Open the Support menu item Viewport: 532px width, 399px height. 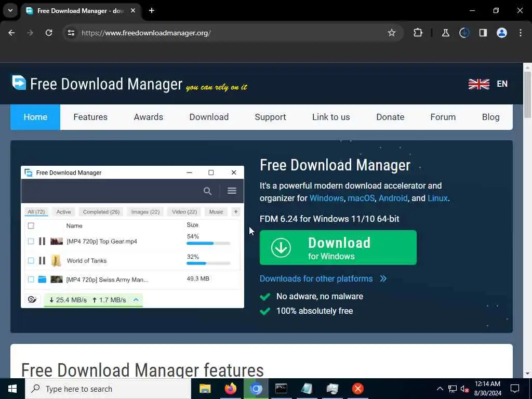[x=270, y=117]
